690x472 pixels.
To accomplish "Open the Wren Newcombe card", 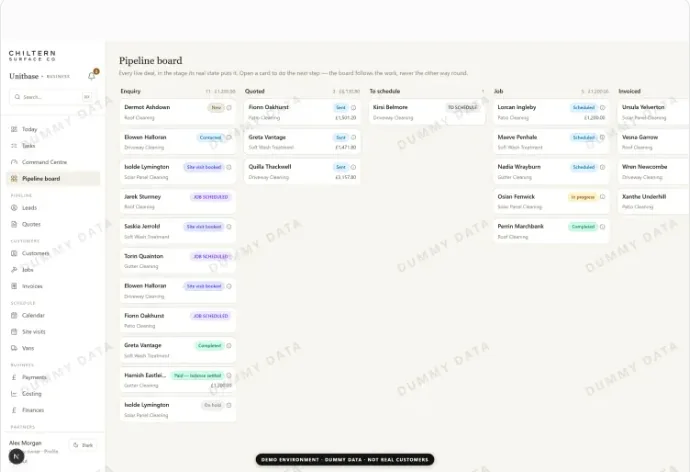I will coord(654,172).
